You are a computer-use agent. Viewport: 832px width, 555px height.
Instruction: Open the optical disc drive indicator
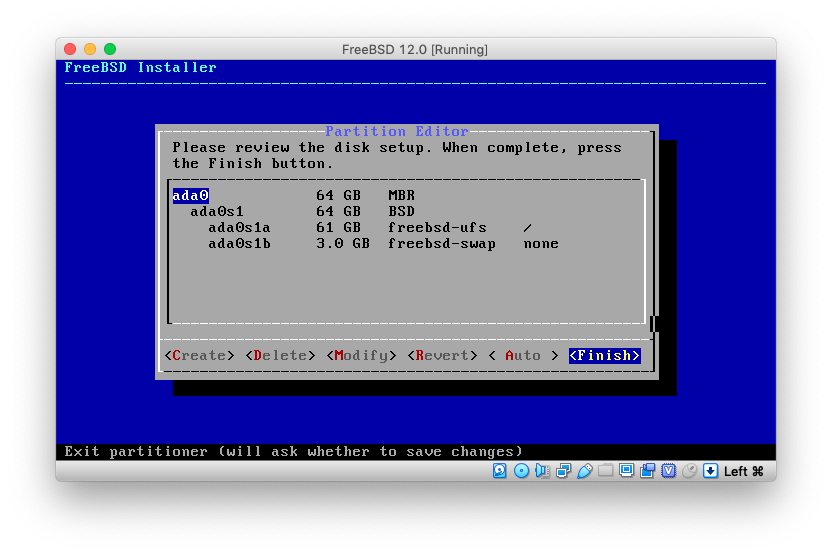pyautogui.click(x=521, y=470)
